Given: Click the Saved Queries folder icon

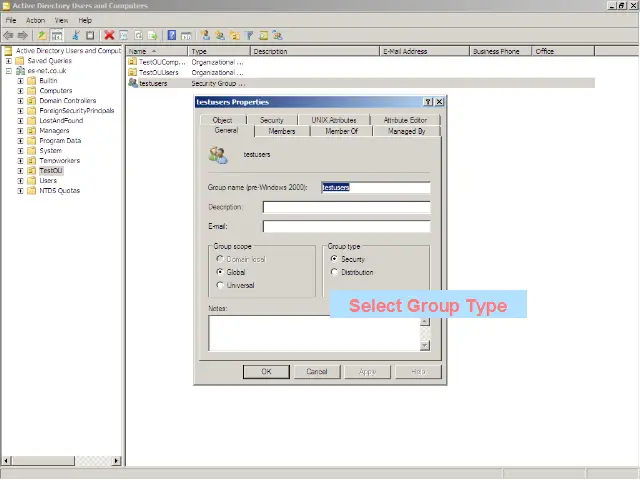Looking at the screenshot, I should pos(20,60).
